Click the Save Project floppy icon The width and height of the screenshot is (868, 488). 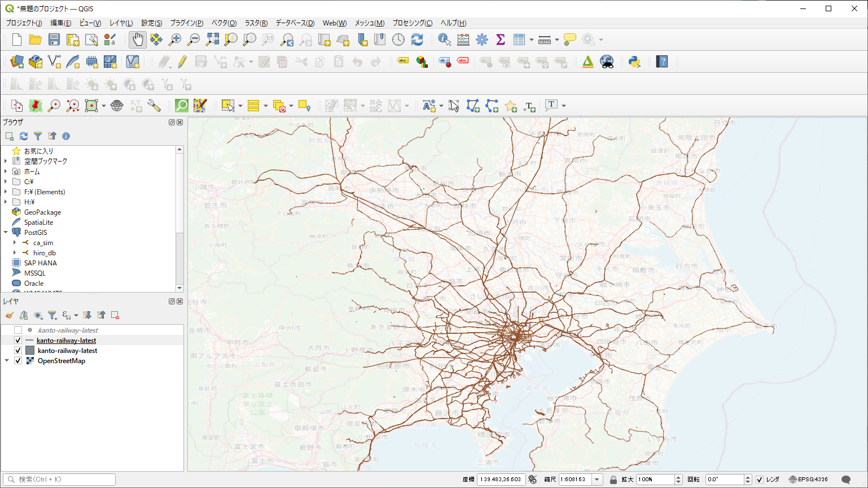coord(54,40)
